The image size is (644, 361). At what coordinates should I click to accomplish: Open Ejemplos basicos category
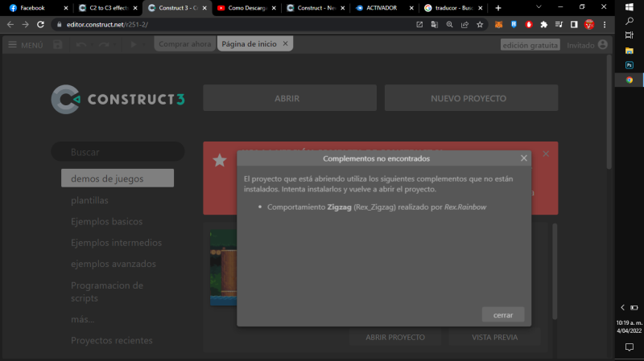107,222
